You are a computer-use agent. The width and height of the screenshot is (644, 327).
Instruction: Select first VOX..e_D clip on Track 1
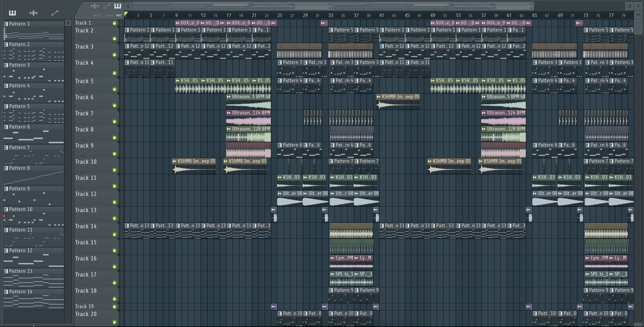[187, 23]
